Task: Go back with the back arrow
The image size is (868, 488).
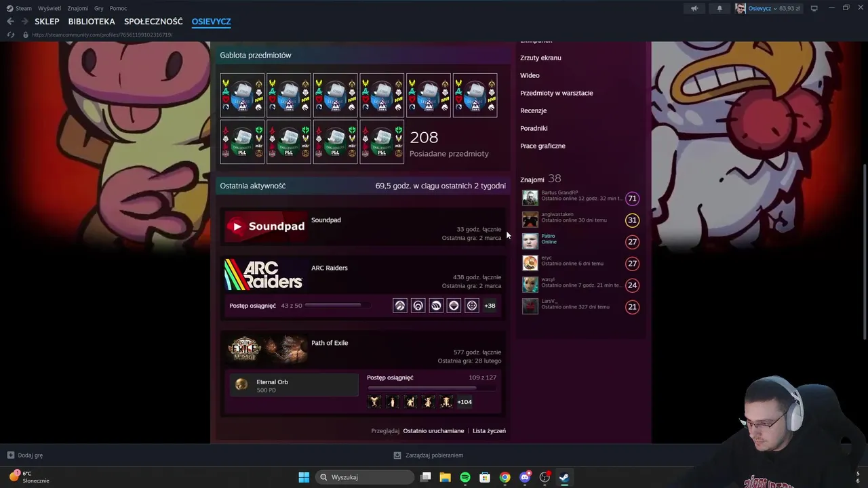Action: click(10, 22)
